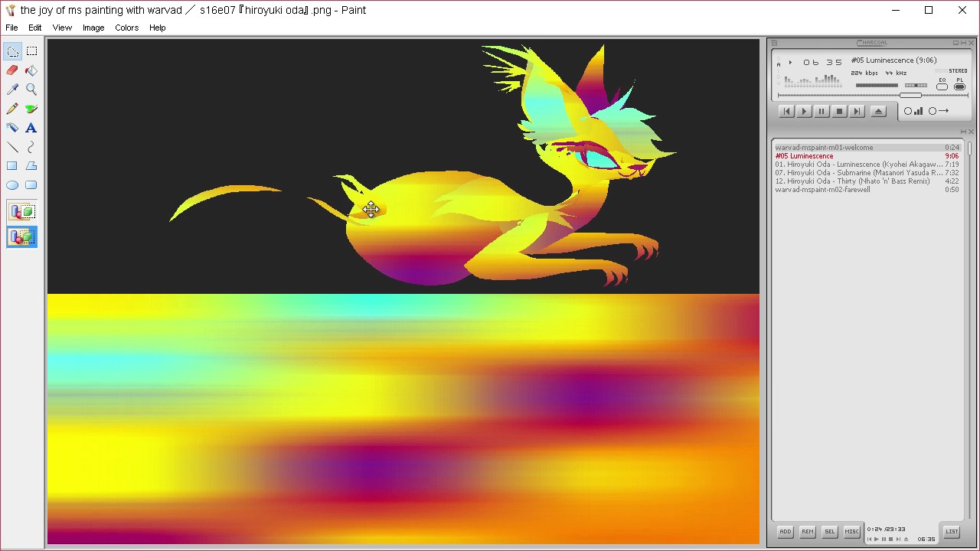Activate the Text tool
This screenshot has height=551, width=980.
pos(31,128)
